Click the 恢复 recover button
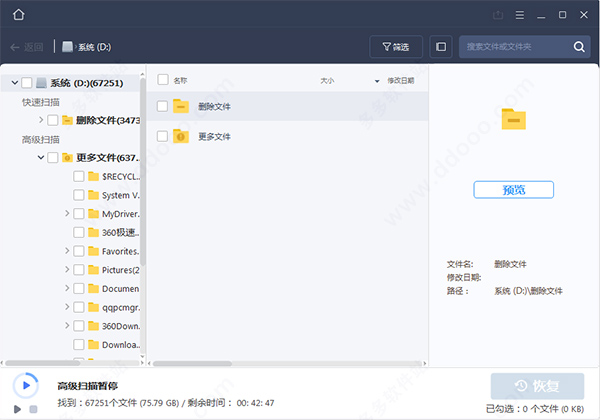600x420 pixels. (537, 386)
